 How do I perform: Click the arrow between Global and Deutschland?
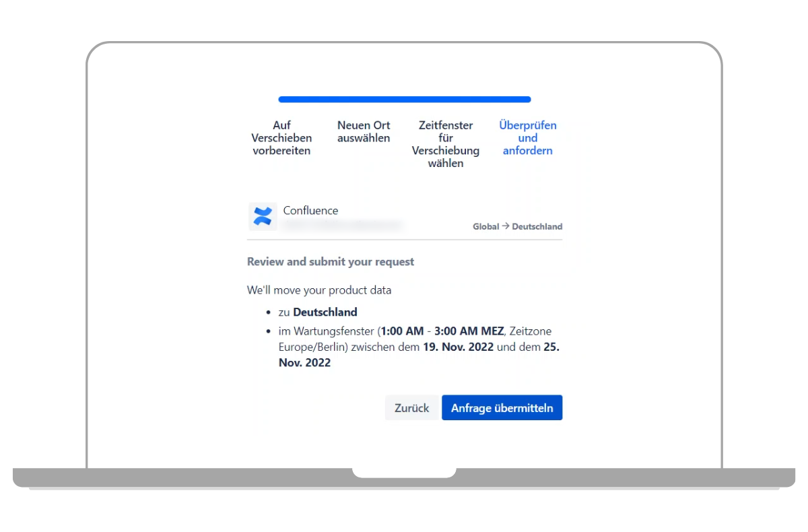[x=505, y=226]
